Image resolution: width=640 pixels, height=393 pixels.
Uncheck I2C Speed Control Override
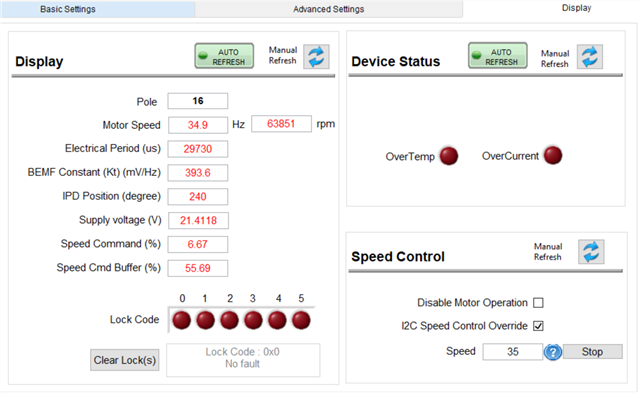click(x=538, y=326)
